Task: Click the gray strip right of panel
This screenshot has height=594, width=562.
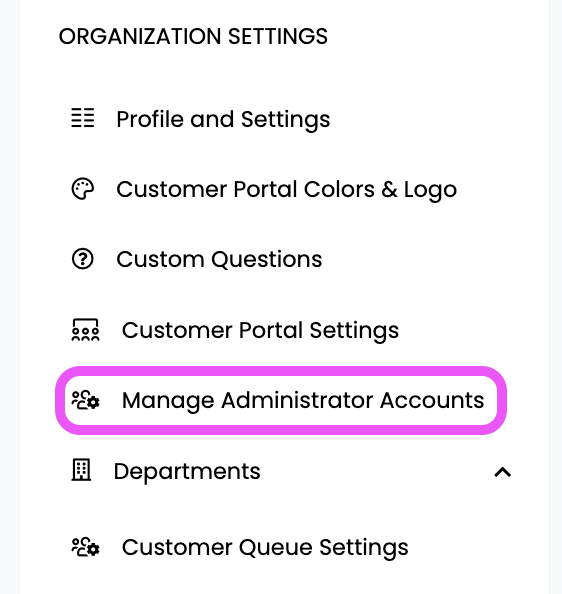Action: 556,297
